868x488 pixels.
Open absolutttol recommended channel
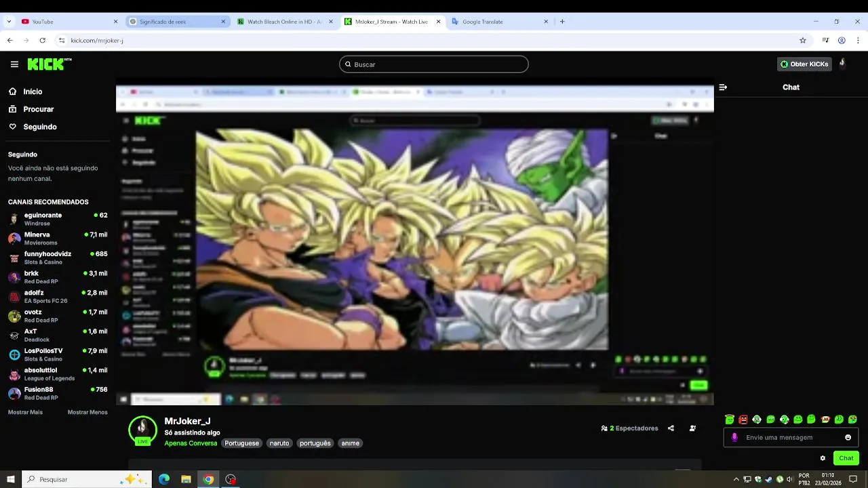(x=58, y=374)
